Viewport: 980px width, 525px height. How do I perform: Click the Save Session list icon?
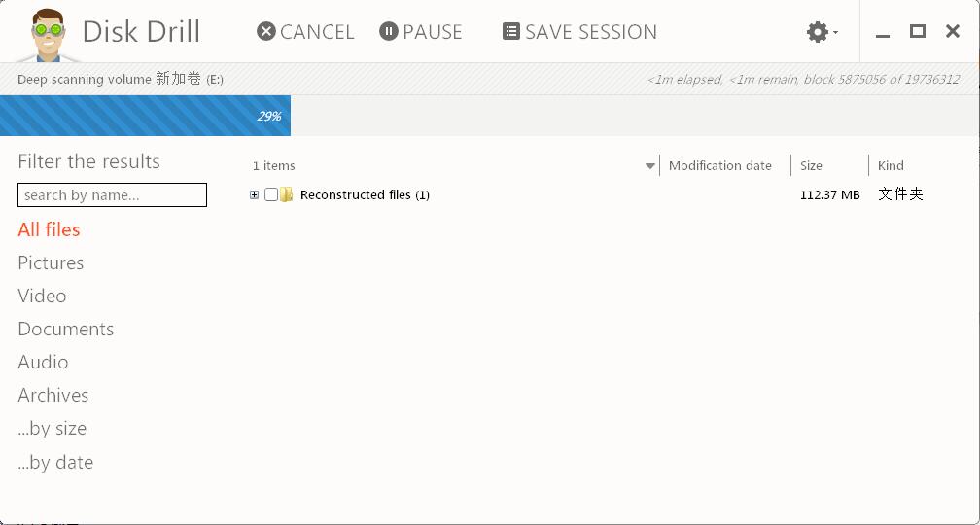coord(511,31)
